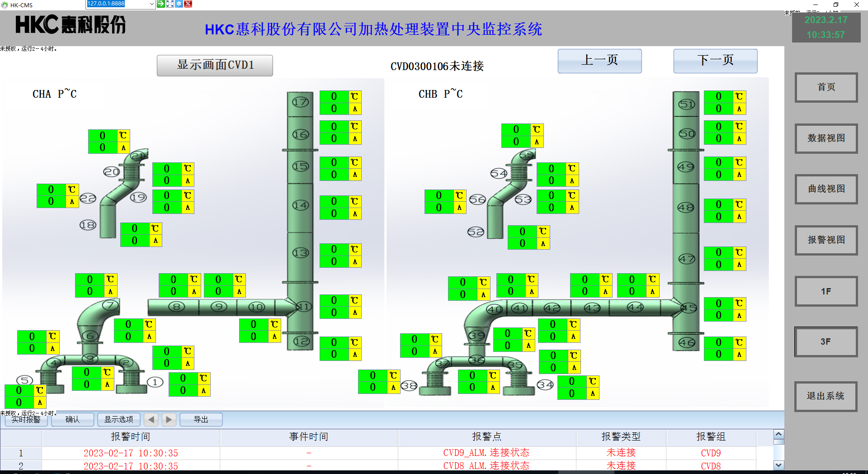This screenshot has height=474, width=868.
Task: Open the 报警视图 alarm view
Action: point(826,240)
